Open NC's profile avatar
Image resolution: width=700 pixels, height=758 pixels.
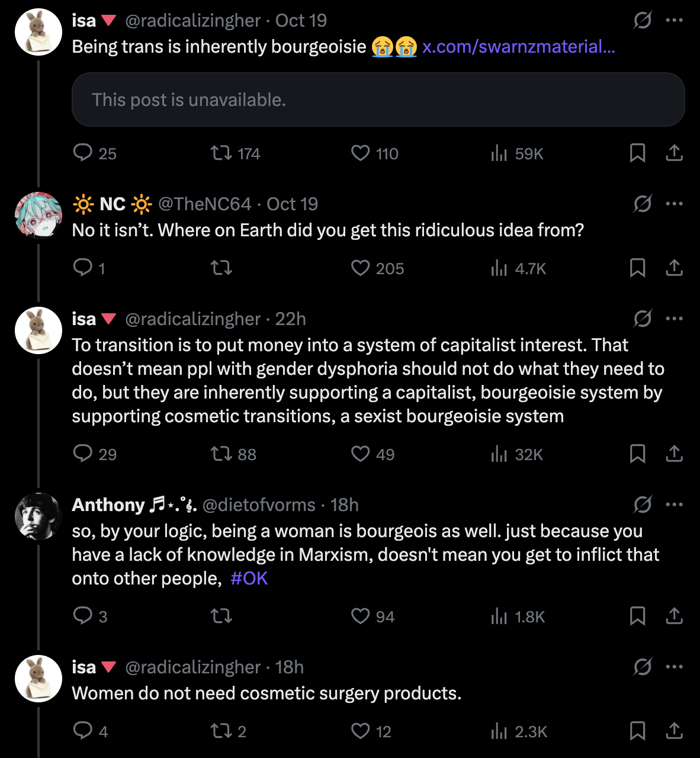38,216
